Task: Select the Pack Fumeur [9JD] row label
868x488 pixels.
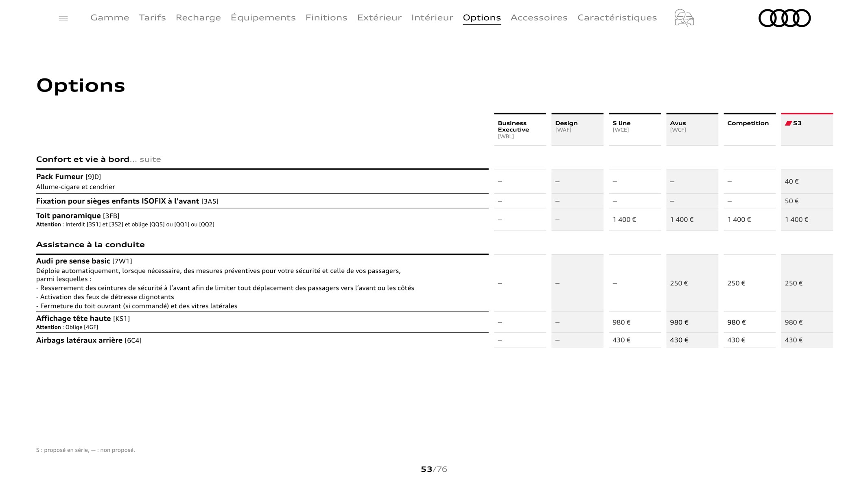Action: 68,176
